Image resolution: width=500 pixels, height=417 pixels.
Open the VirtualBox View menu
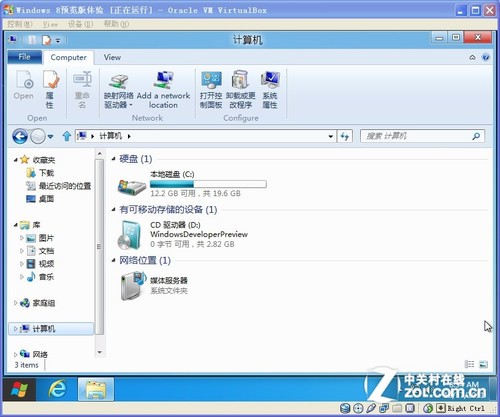point(50,24)
